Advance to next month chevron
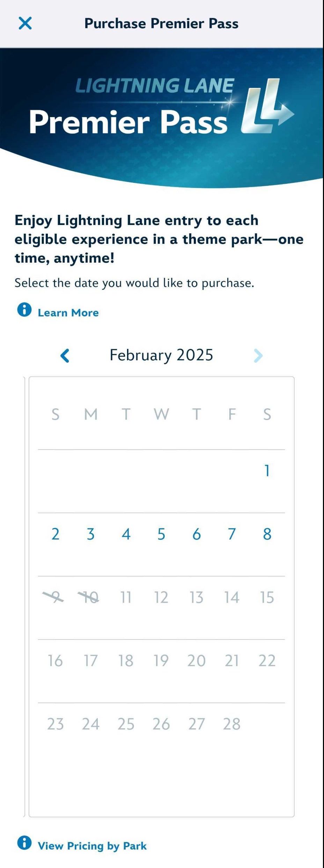324x868 pixels. point(258,356)
